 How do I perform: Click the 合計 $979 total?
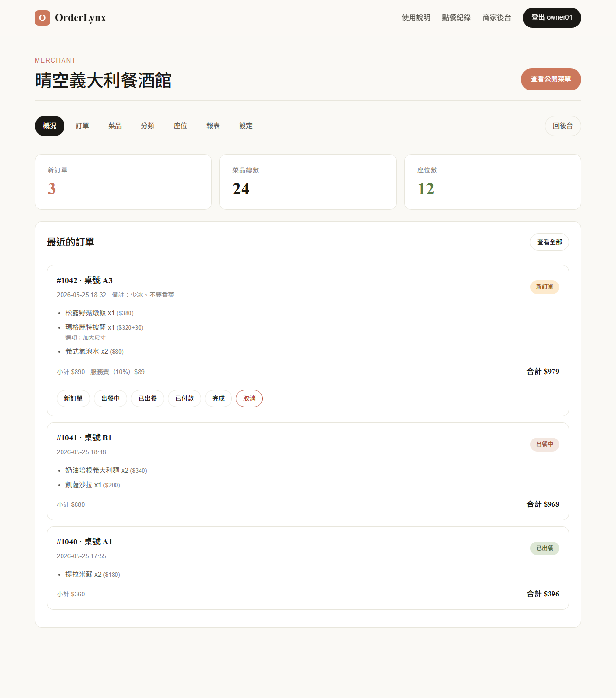(543, 372)
